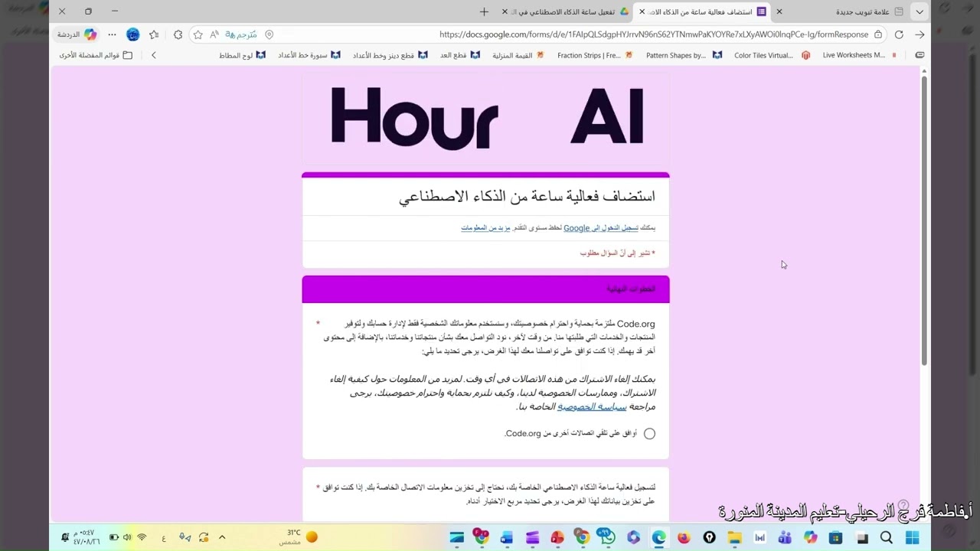
Task: Click the location permission icon in address bar
Action: coord(269,34)
